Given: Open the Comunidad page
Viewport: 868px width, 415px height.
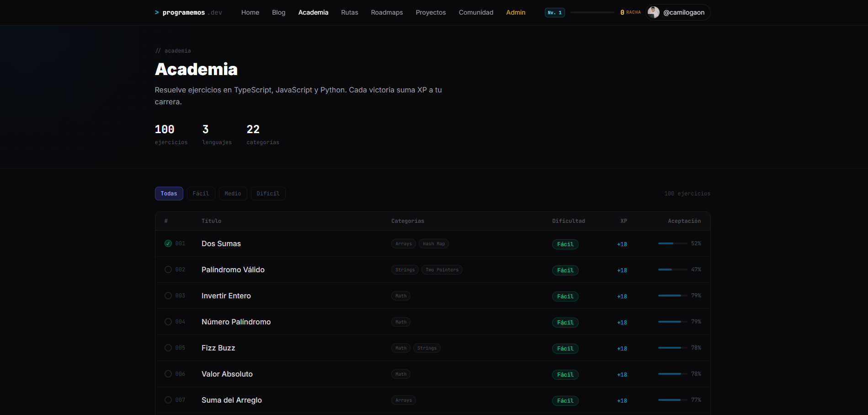Looking at the screenshot, I should (476, 12).
